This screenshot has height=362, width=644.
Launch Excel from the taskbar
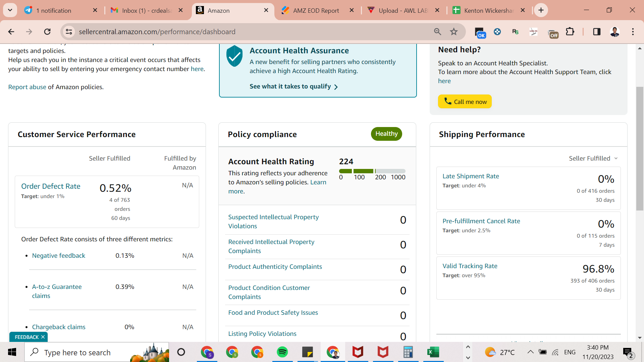coord(433,352)
